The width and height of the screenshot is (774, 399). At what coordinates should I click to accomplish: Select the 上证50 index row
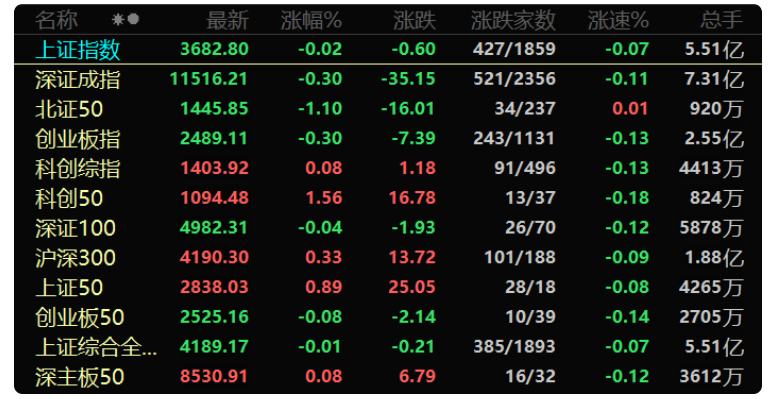[387, 287]
